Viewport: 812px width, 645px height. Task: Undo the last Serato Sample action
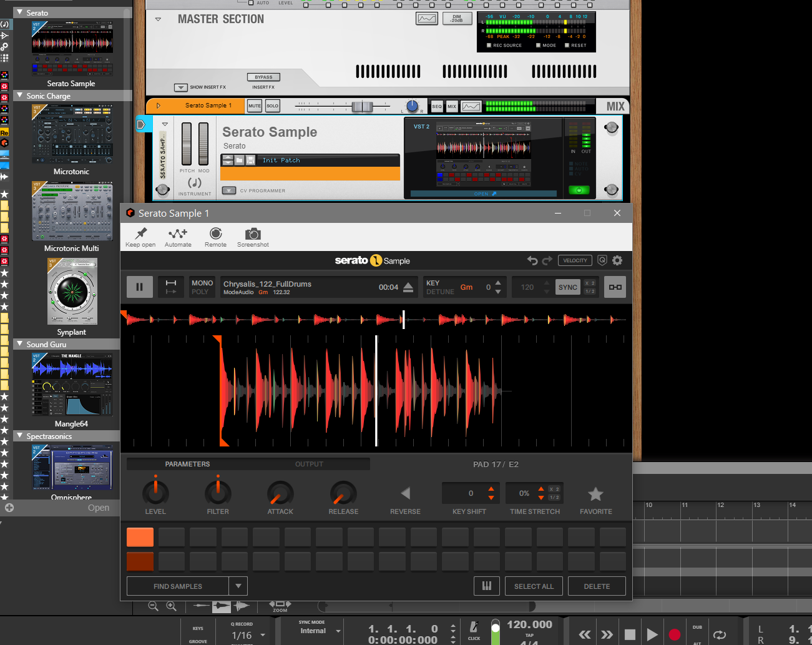point(532,260)
